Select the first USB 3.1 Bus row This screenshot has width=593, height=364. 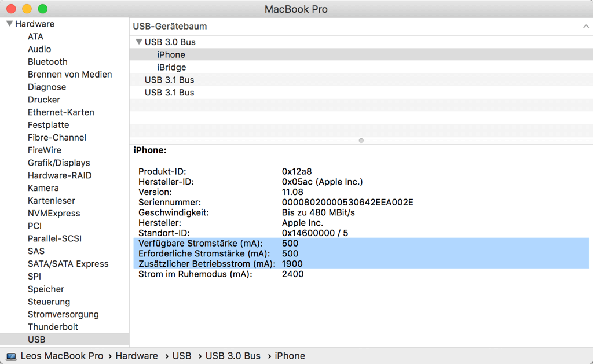pos(361,80)
